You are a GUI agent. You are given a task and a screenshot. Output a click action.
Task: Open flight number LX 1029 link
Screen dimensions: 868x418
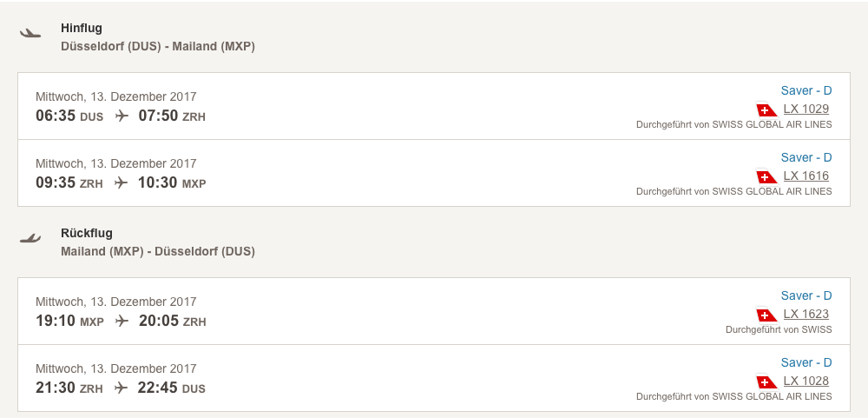coord(806,109)
